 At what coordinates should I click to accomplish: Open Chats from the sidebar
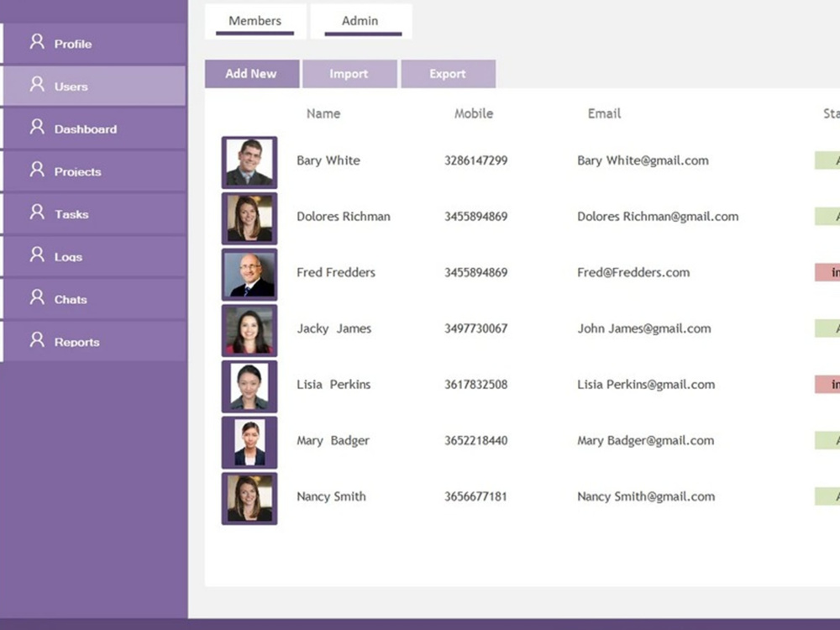94,299
